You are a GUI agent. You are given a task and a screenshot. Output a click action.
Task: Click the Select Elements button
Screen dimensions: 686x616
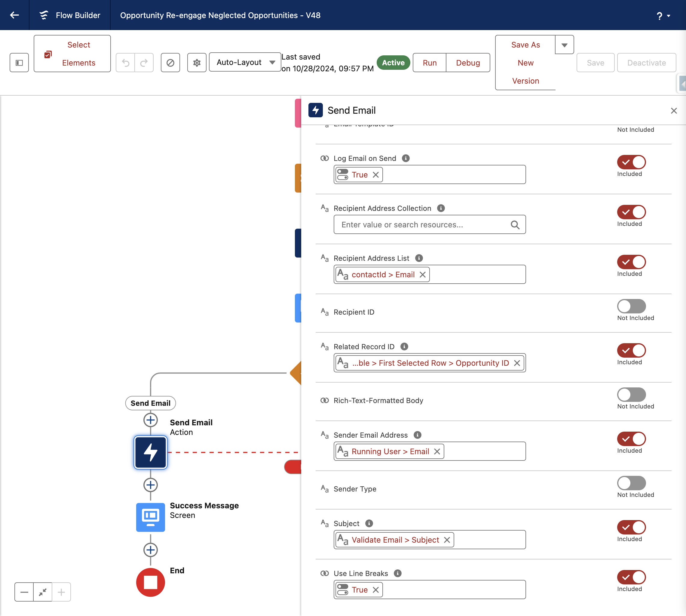[72, 54]
